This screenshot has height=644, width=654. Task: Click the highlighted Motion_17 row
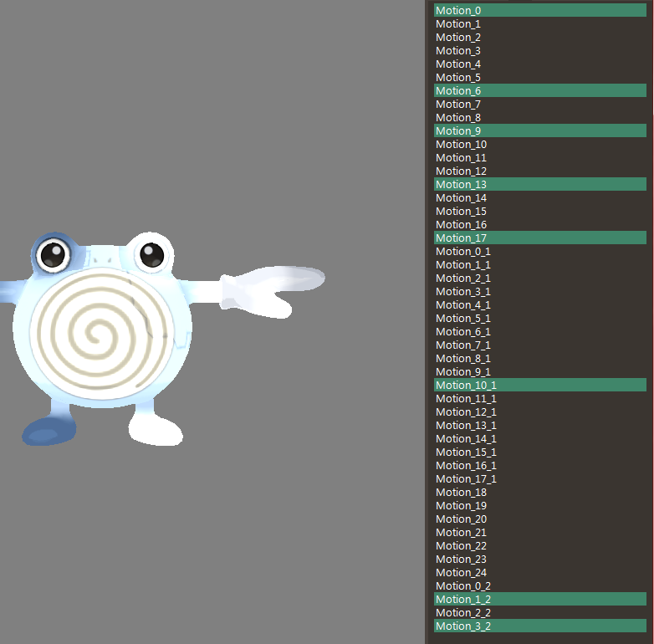pyautogui.click(x=539, y=238)
